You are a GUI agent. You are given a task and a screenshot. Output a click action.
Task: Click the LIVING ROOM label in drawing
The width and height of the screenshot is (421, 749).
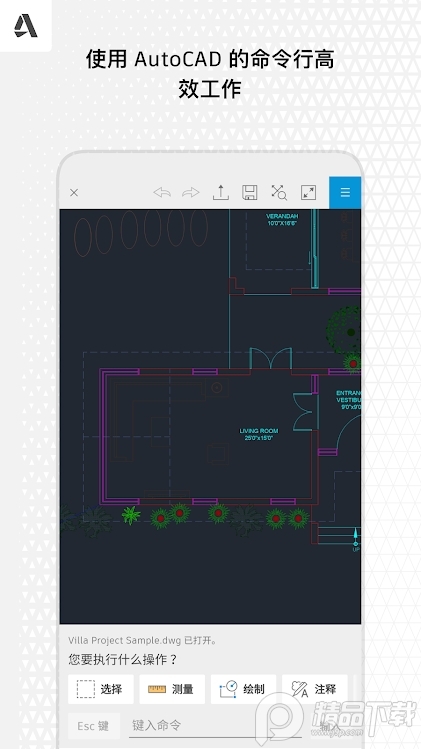(x=259, y=434)
